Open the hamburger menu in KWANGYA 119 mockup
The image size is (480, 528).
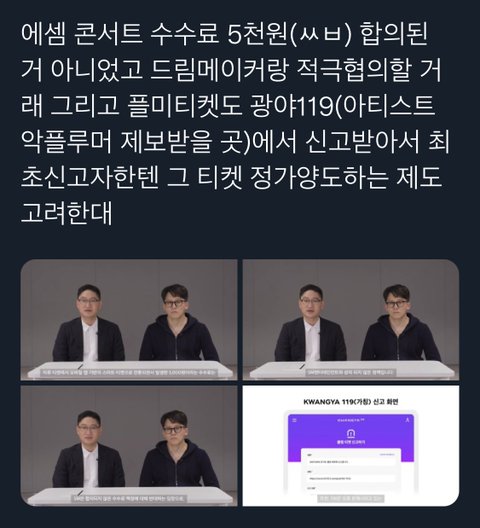click(x=295, y=420)
